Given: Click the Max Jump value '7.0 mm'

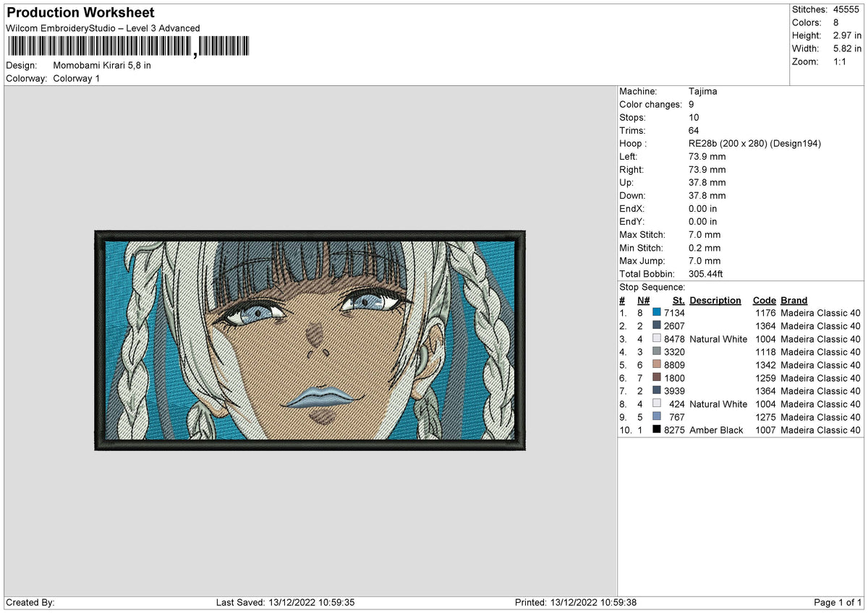Looking at the screenshot, I should tap(705, 261).
